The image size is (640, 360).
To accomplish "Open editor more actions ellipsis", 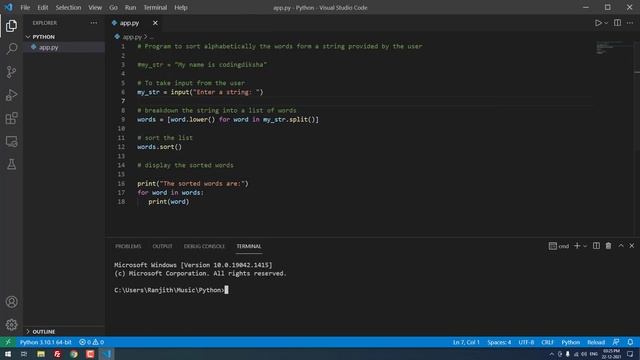I will coord(630,23).
